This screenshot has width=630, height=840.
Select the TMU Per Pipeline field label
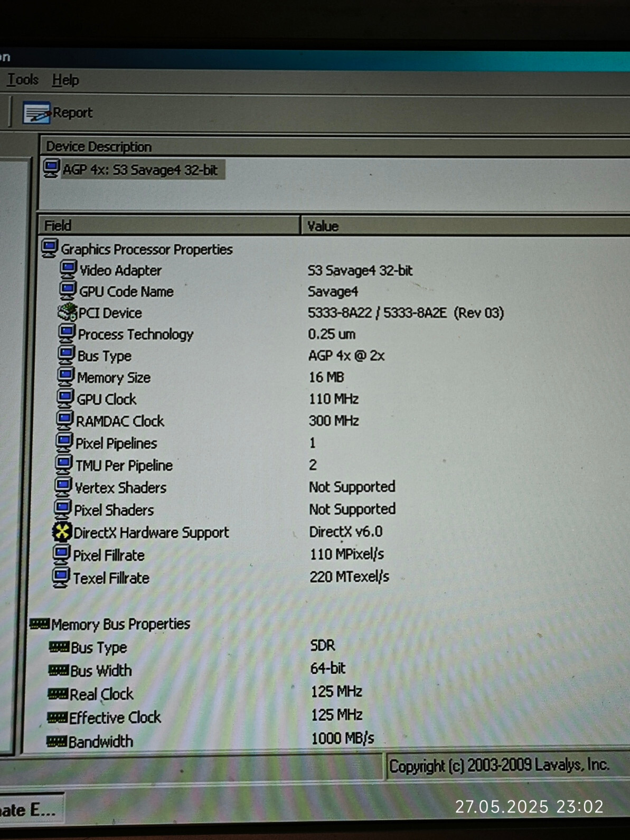pos(124,466)
